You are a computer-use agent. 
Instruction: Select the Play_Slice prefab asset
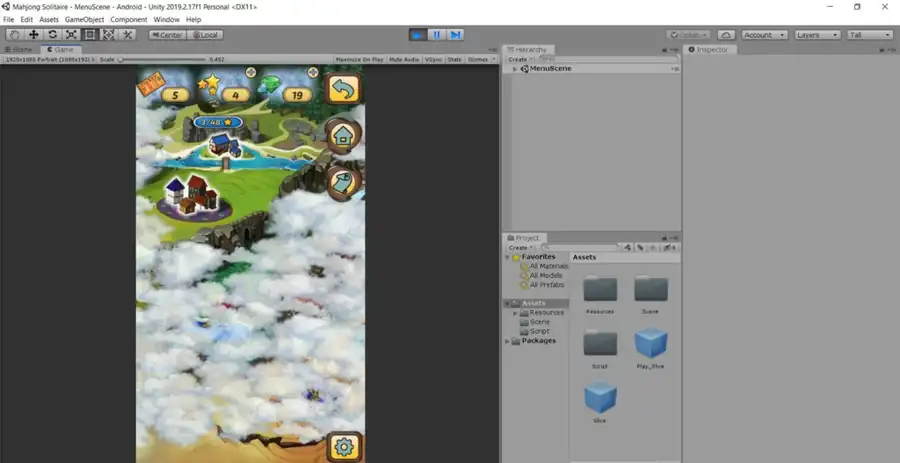(x=651, y=345)
